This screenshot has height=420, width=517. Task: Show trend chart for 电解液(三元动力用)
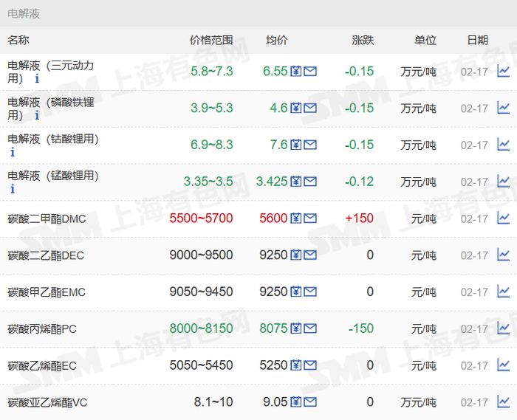503,71
